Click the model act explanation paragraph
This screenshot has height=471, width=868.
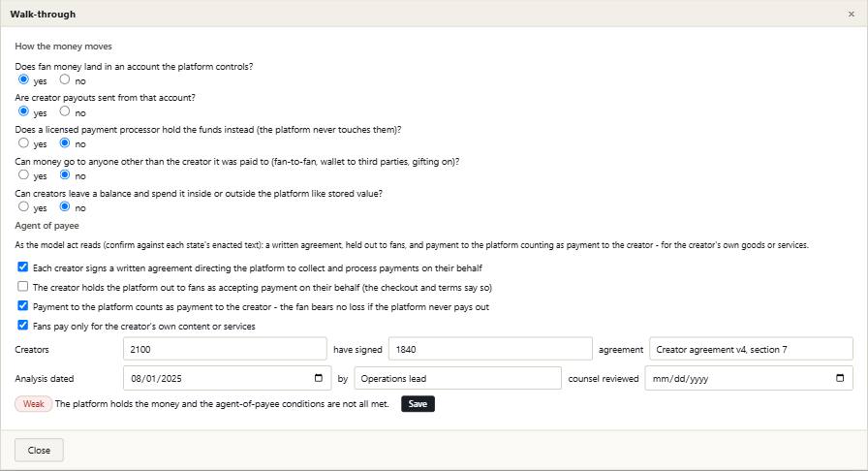[412, 245]
